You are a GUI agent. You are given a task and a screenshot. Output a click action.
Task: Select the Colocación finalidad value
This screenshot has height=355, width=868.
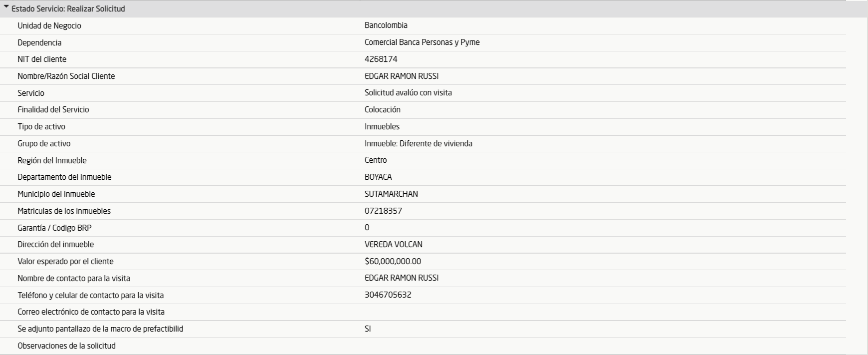click(x=382, y=110)
